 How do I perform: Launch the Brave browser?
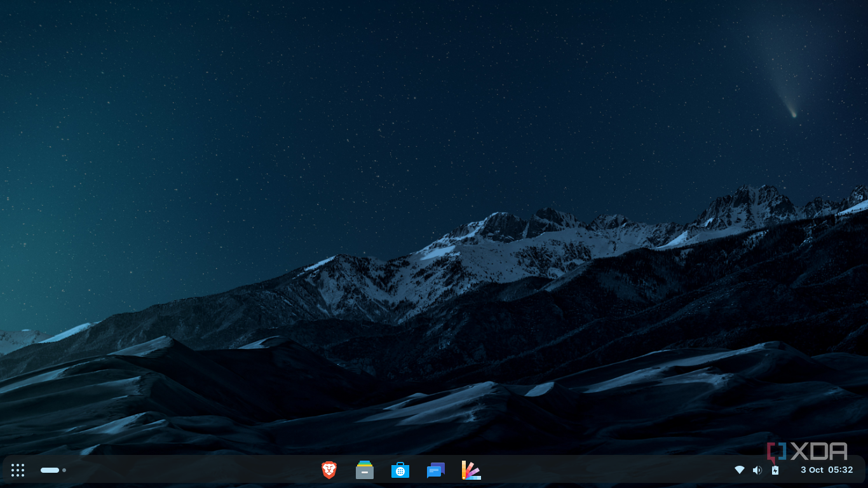tap(329, 470)
